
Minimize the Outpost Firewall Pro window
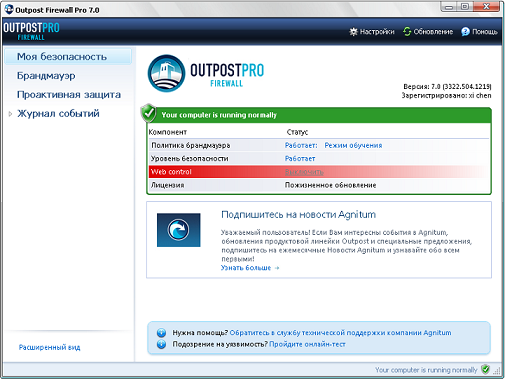[449, 7]
